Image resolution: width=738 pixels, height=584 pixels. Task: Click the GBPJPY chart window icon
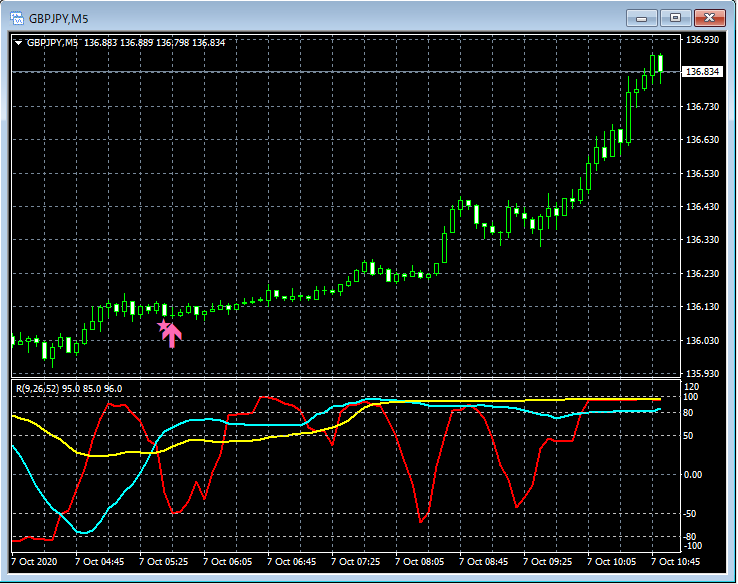17,18
